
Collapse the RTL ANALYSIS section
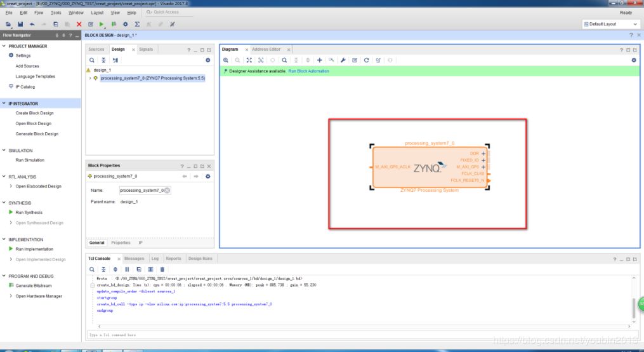(x=4, y=177)
